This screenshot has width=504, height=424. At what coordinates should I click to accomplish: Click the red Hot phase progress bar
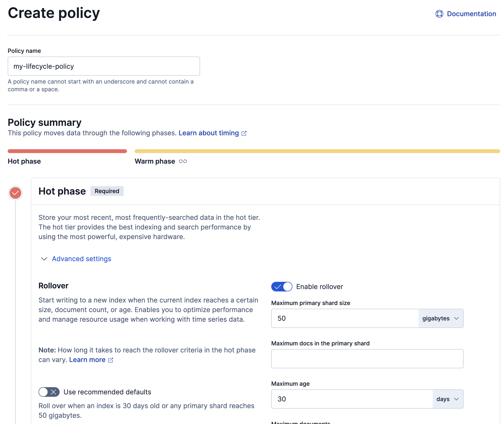[x=67, y=151]
